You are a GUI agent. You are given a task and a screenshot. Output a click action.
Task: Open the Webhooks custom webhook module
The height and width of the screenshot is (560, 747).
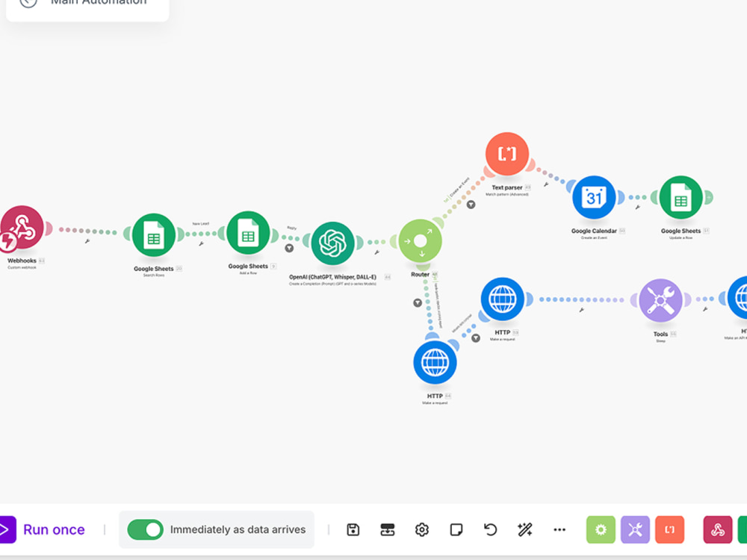[22, 228]
